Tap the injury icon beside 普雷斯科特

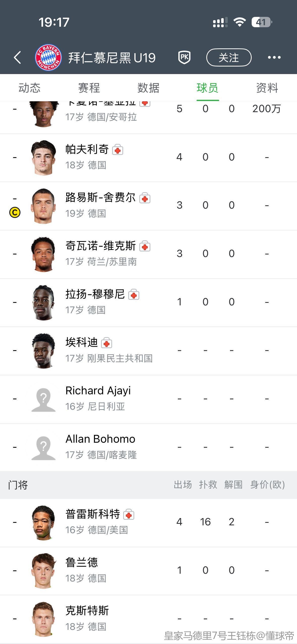(x=129, y=515)
